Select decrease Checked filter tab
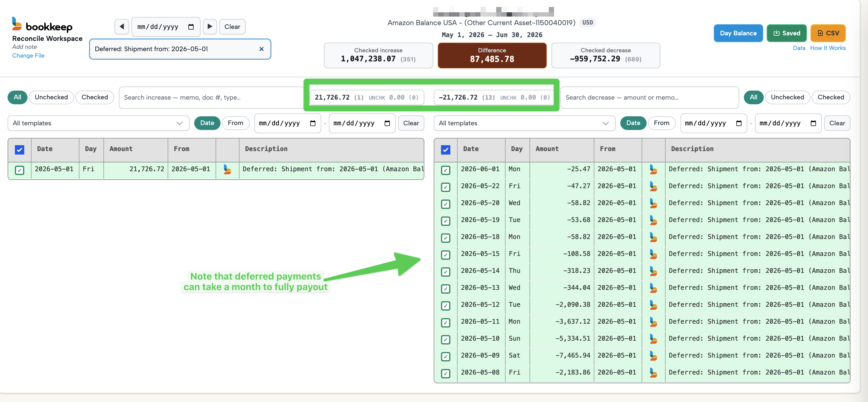The width and height of the screenshot is (868, 402). [x=831, y=97]
